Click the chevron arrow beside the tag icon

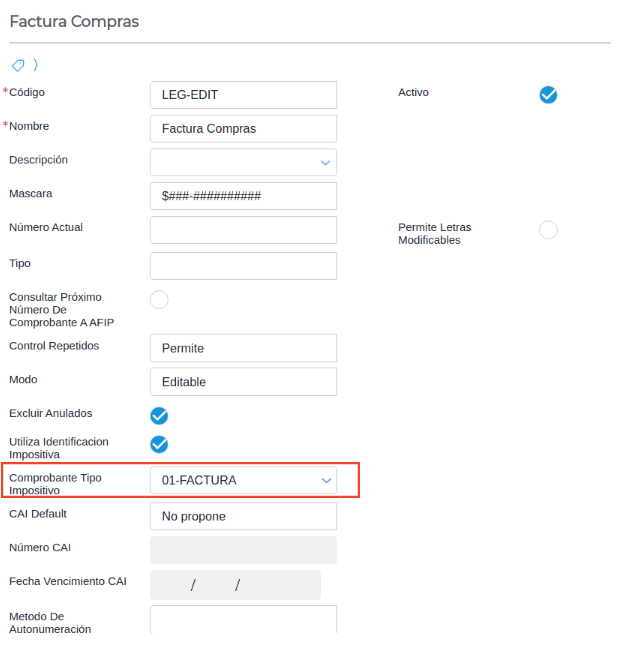pos(36,65)
